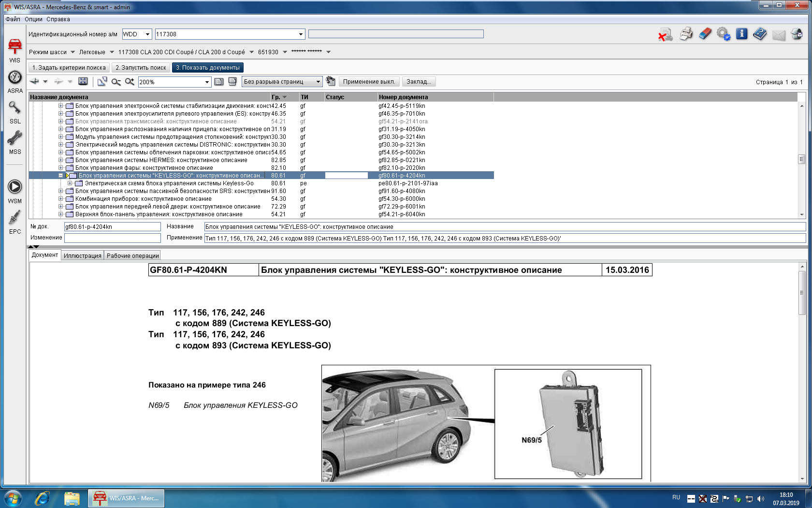Viewport: 812px width, 508px height.
Task: Open the vehicle number 117308 dropdown arrow
Action: coord(301,34)
